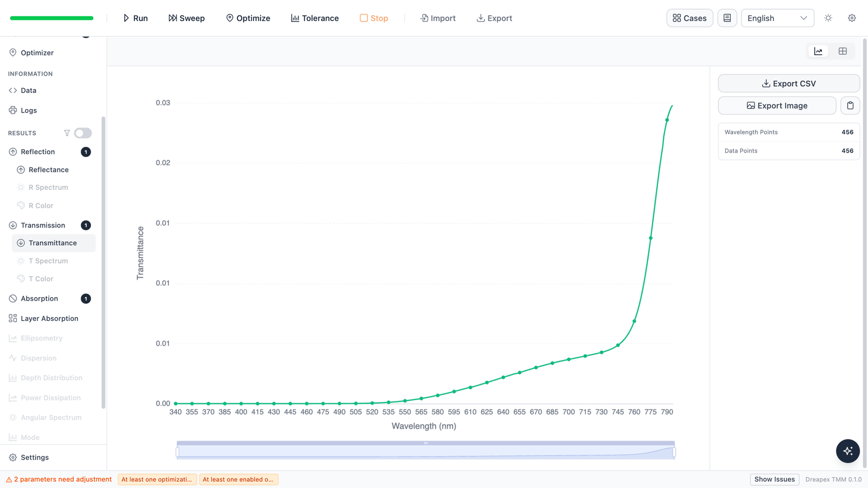Click the sidebar vertical scrollbar
The image size is (868, 488).
tap(103, 262)
